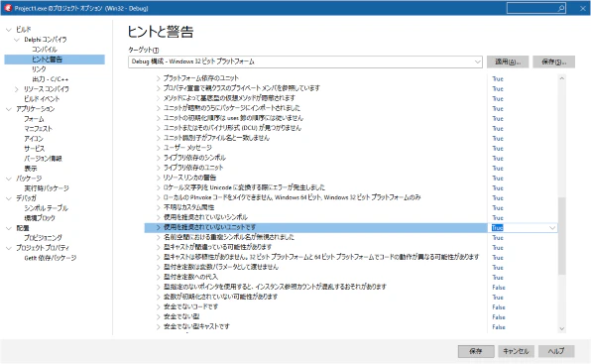Click True value of ユーザー メッセージ row
591x364 pixels.
tap(498, 149)
